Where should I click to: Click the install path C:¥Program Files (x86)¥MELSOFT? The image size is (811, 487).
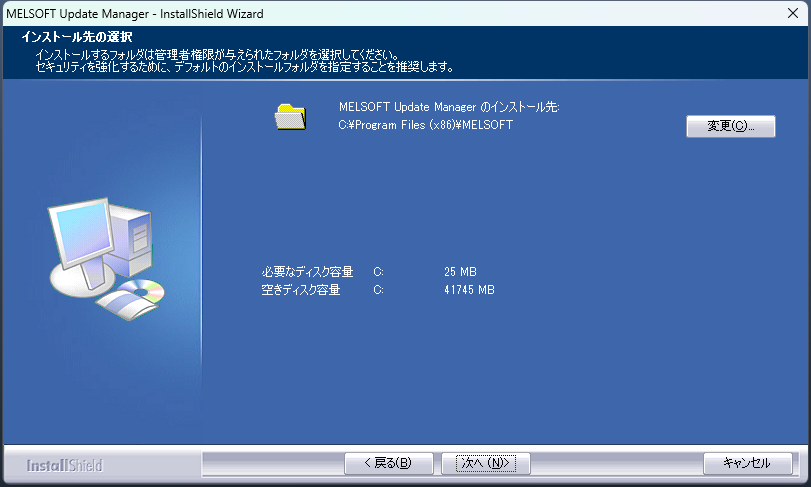pos(426,125)
